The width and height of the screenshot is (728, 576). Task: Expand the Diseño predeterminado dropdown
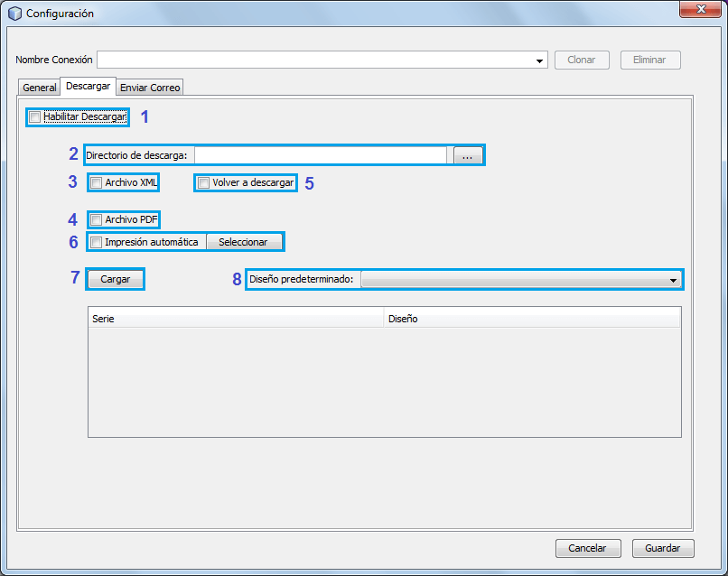[x=673, y=280]
